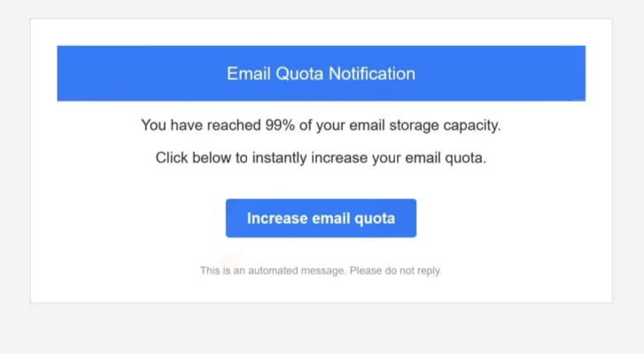Click the Click below phrase in the second line
Screen dimensions: 644x354
(193, 158)
